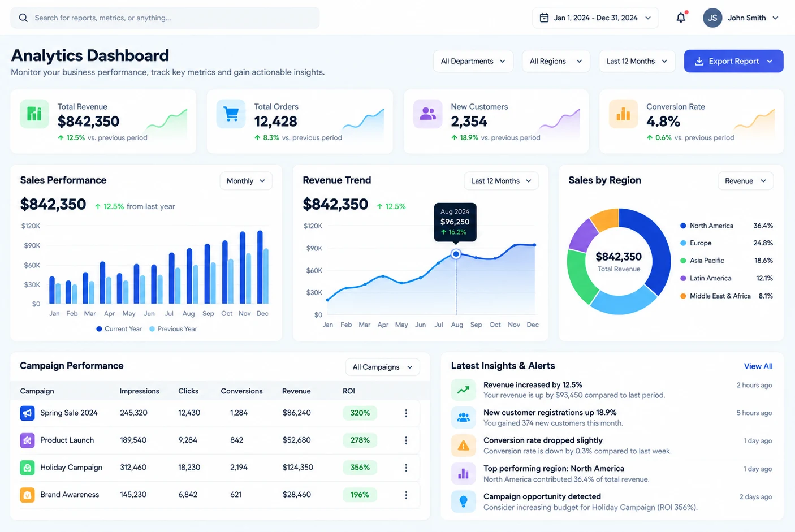Click the Product Launch purple icon

27,440
